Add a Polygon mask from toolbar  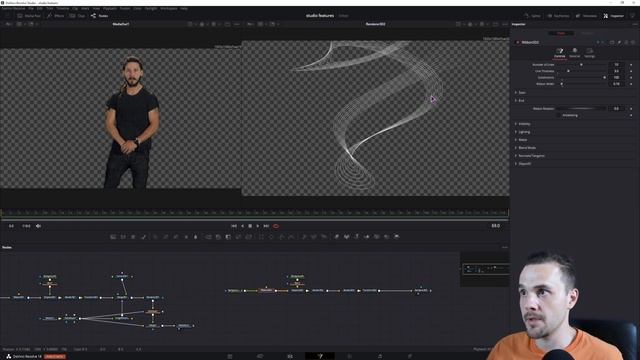tap(281, 237)
